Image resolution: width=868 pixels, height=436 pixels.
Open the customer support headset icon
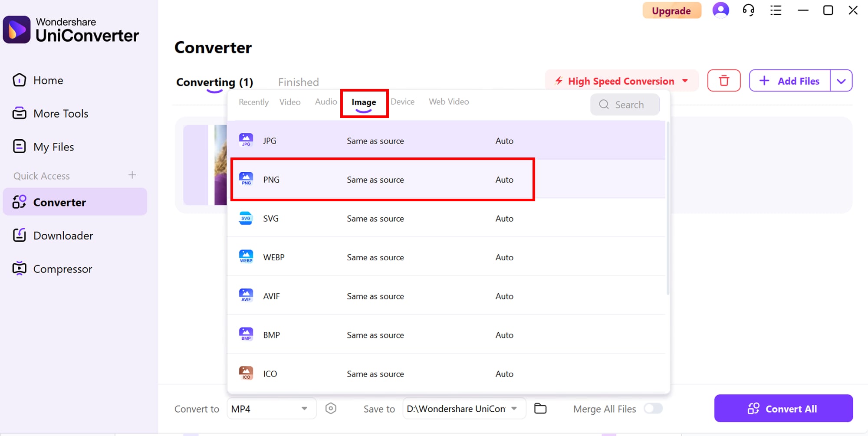click(749, 10)
